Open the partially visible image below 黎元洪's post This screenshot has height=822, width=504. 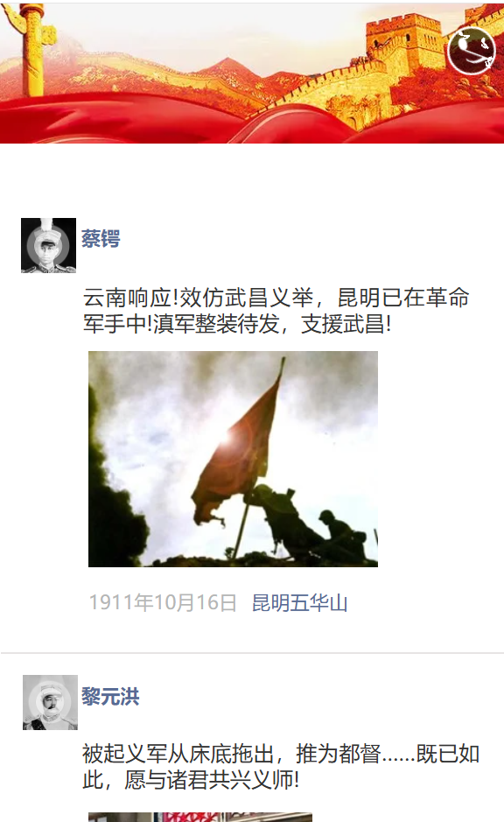[x=200, y=818]
